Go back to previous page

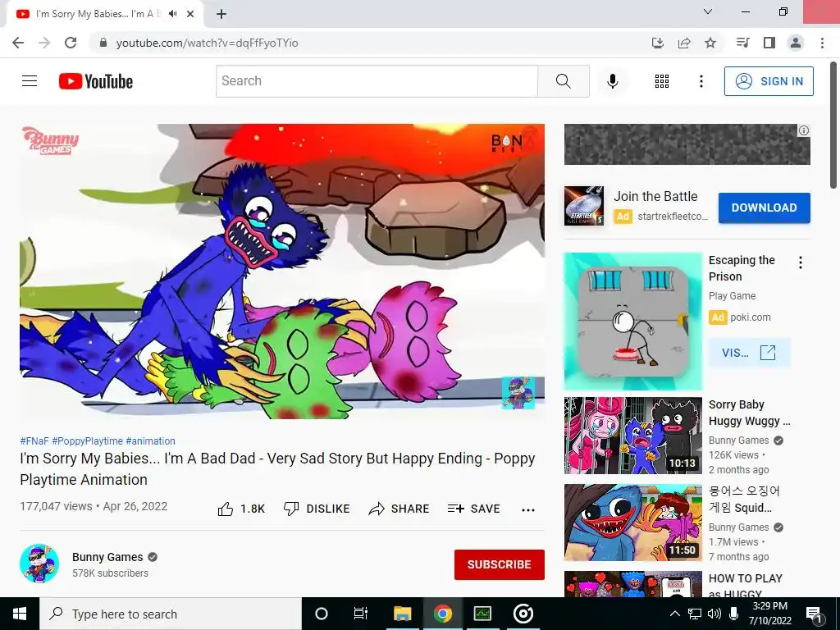pyautogui.click(x=18, y=43)
